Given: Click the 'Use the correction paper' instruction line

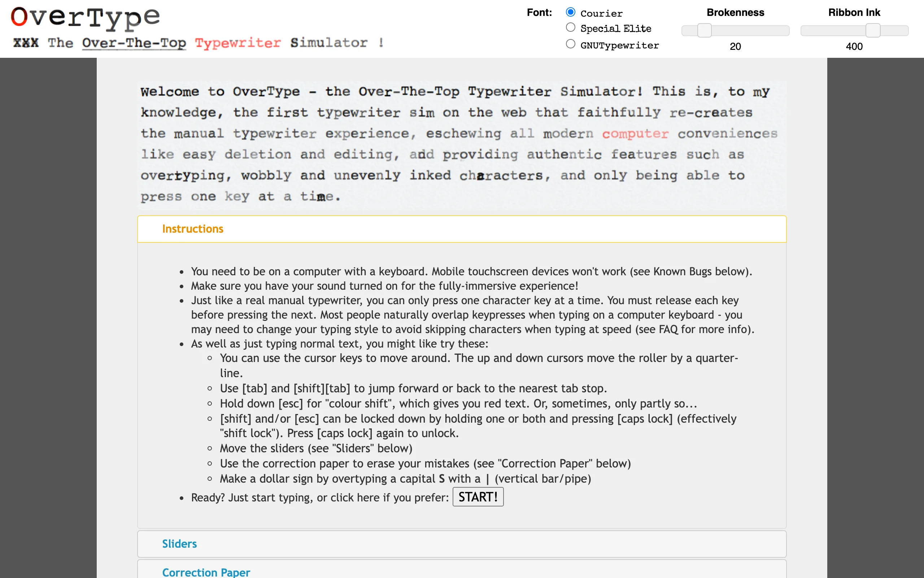Looking at the screenshot, I should coord(425,464).
